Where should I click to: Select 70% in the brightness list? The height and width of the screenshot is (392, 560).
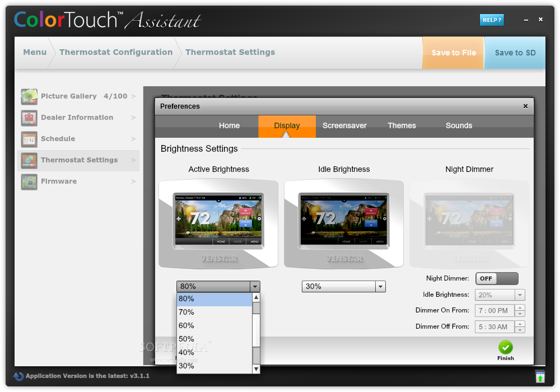[214, 312]
